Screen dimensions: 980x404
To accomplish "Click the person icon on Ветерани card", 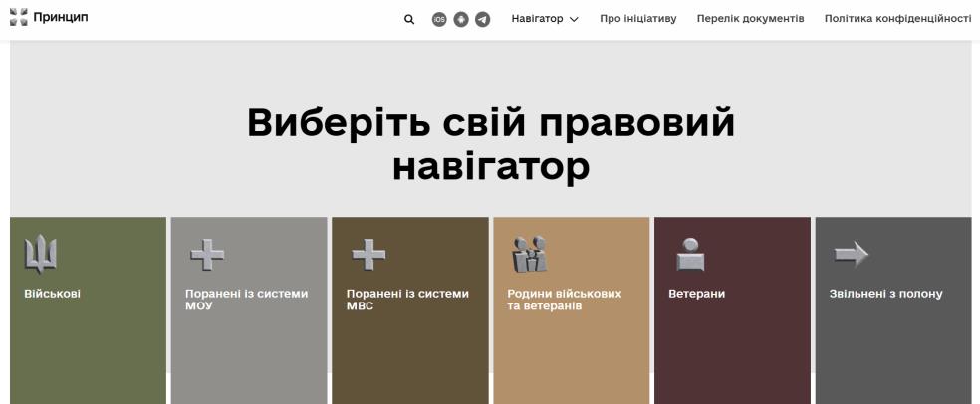I will point(690,254).
